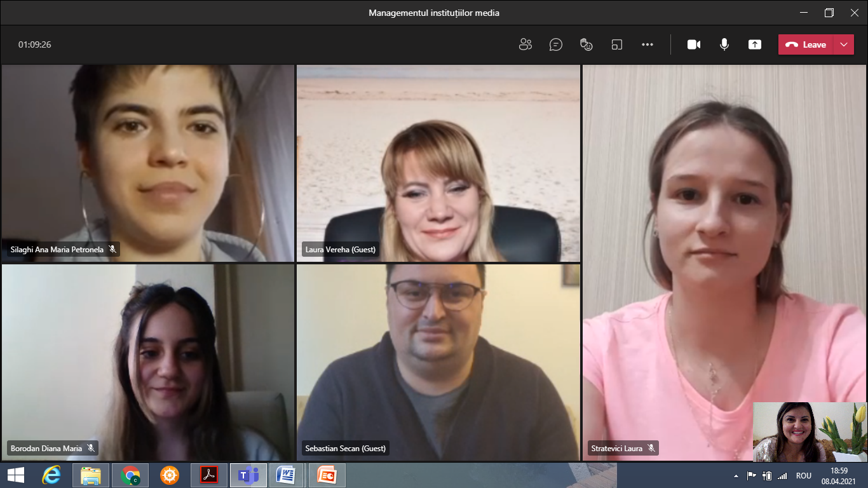868x488 pixels.
Task: Launch Adobe Acrobat Reader from the taskbar
Action: tap(209, 475)
